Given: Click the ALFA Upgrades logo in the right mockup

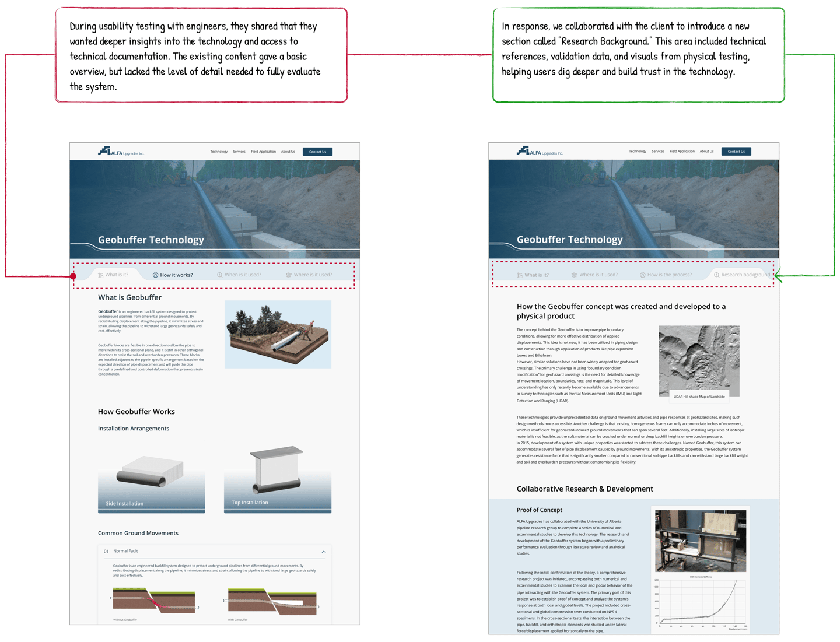Looking at the screenshot, I should [x=540, y=152].
